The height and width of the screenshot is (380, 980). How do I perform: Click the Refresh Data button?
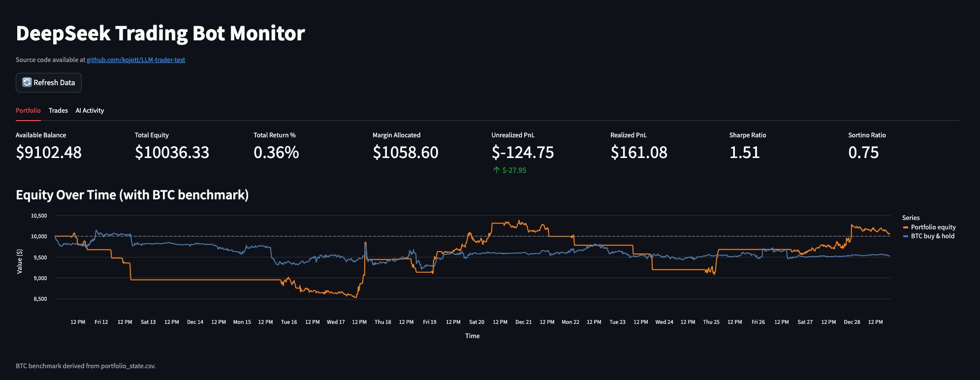point(49,83)
